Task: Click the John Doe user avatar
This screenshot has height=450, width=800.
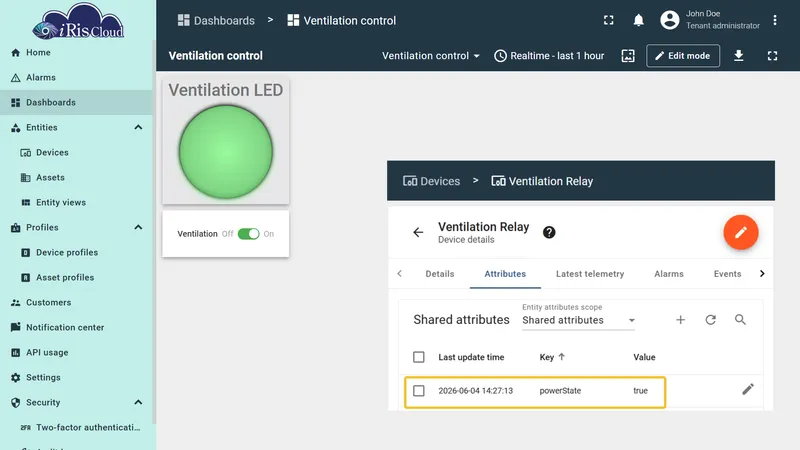Action: click(669, 20)
